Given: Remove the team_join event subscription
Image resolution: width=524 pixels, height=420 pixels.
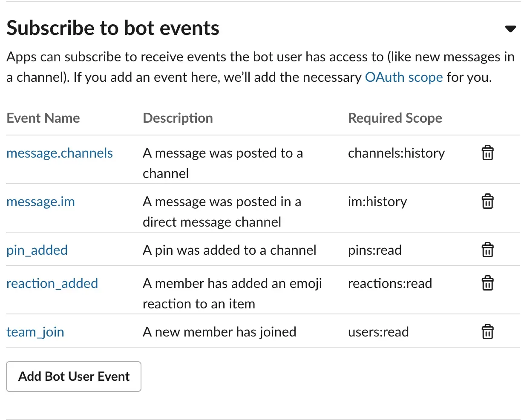Looking at the screenshot, I should coord(487,332).
